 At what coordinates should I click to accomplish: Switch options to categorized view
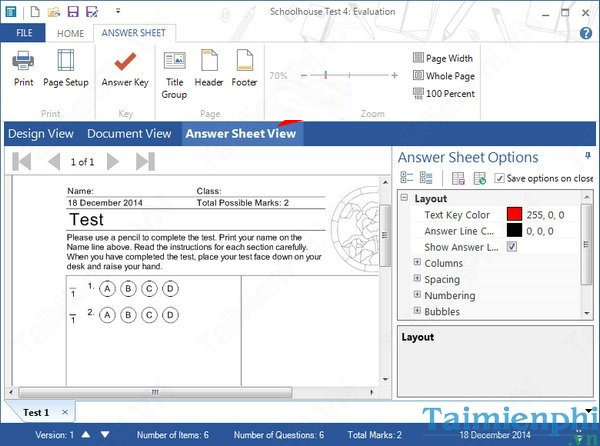[406, 178]
